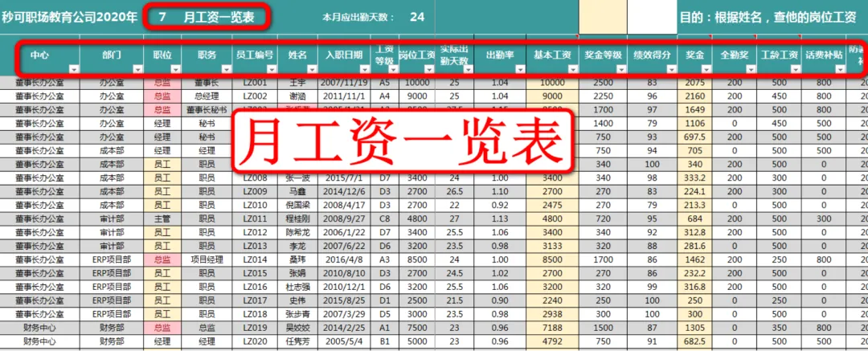This screenshot has width=868, height=351.
Task: Select base salary cell 7188
Action: point(552,327)
